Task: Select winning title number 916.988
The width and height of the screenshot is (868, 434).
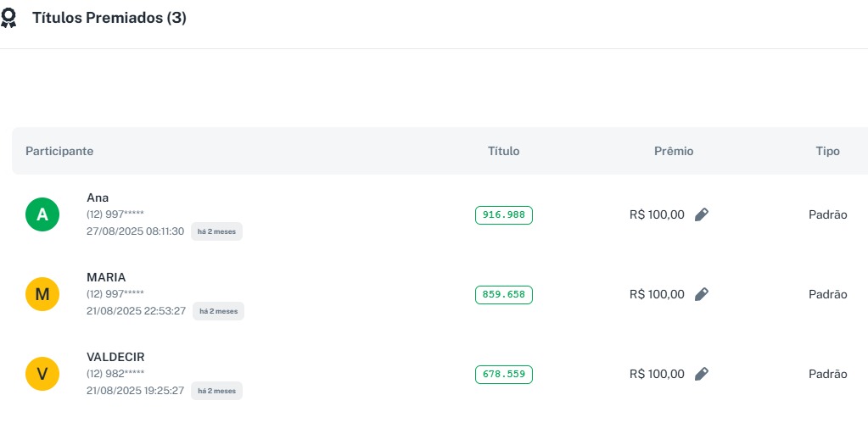Action: pos(504,215)
